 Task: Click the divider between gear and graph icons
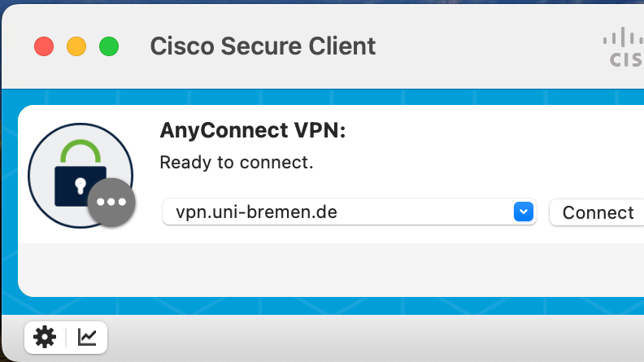[x=66, y=337]
